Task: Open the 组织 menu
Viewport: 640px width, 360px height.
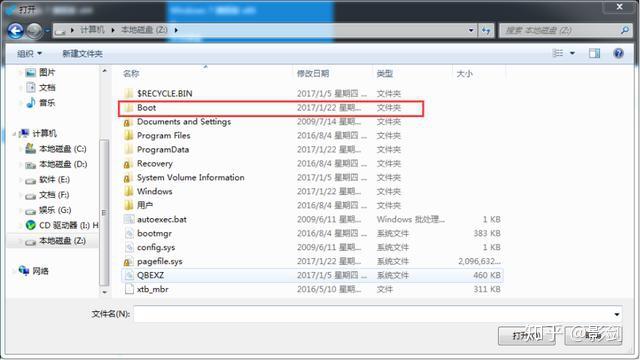Action: 29,53
